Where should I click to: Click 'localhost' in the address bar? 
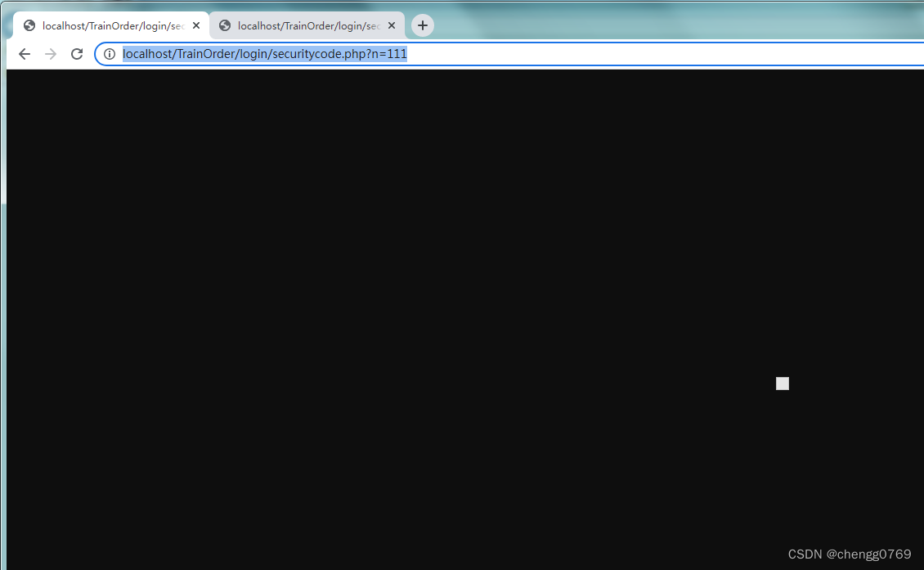(146, 54)
